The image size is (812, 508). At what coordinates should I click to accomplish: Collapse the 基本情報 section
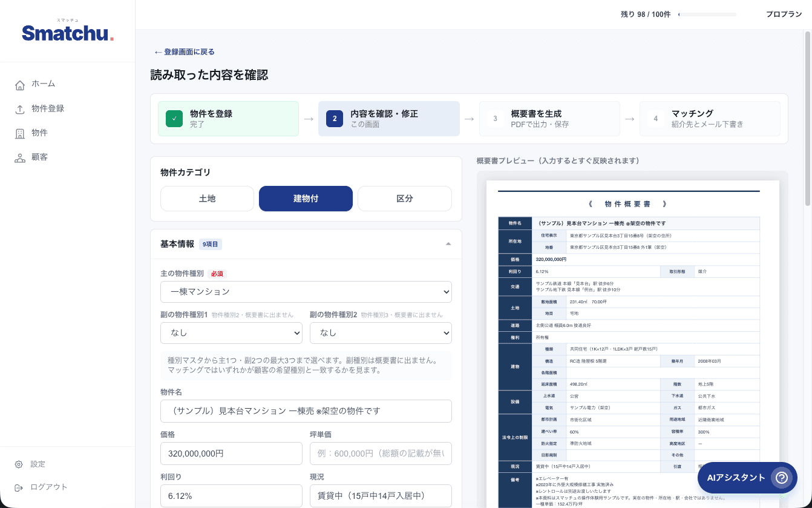(x=448, y=244)
